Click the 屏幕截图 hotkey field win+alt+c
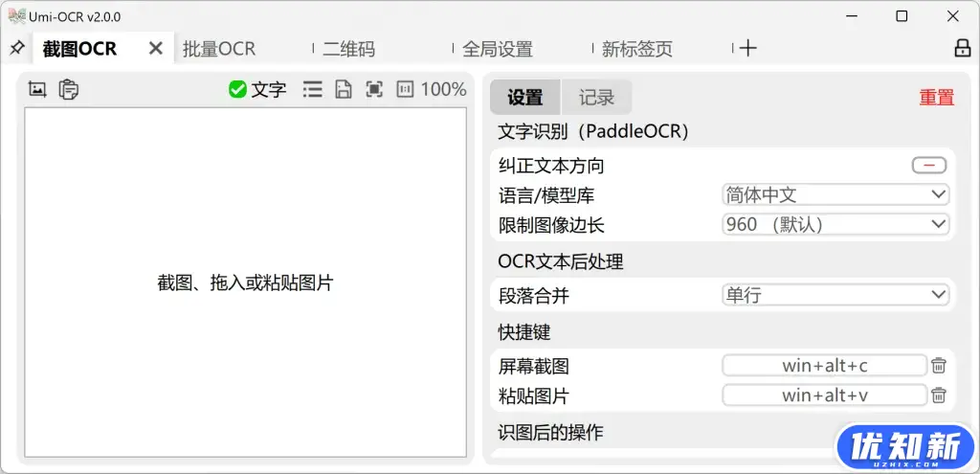This screenshot has width=980, height=474. [x=824, y=365]
